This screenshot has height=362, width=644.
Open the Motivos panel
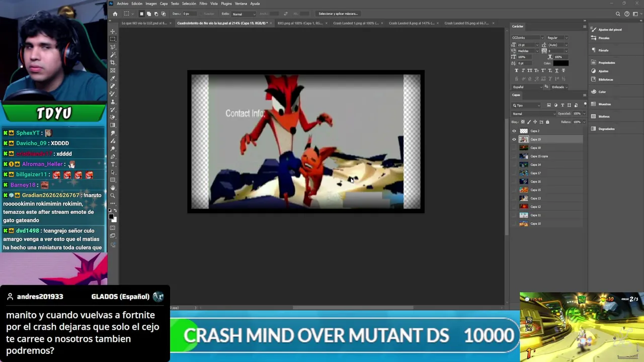[x=600, y=117]
